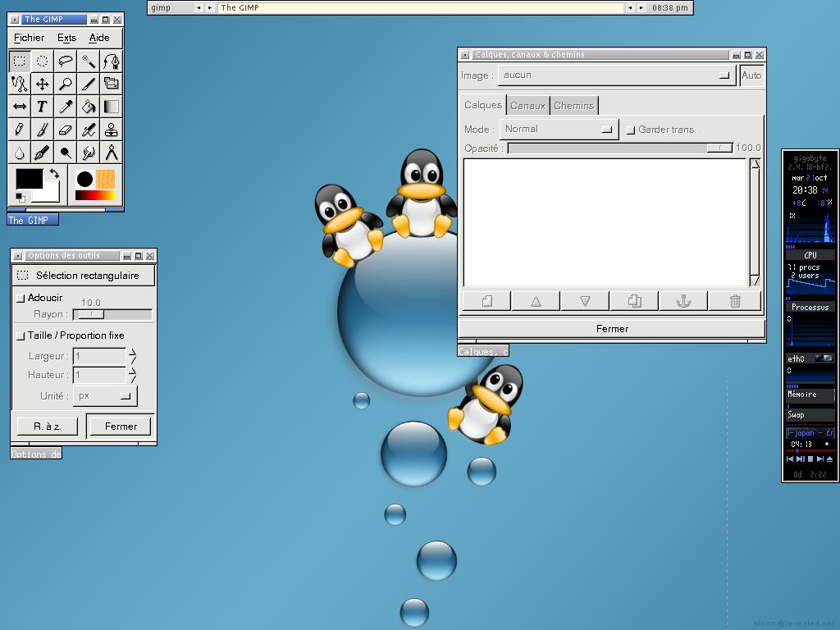Click the delete layer trash button
Screen dimensions: 840x630
[735, 301]
